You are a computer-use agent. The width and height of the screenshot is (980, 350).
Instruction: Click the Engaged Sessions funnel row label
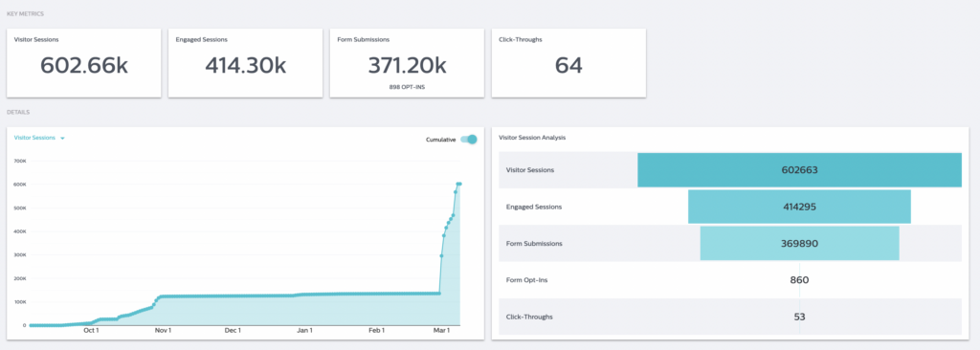coord(534,207)
